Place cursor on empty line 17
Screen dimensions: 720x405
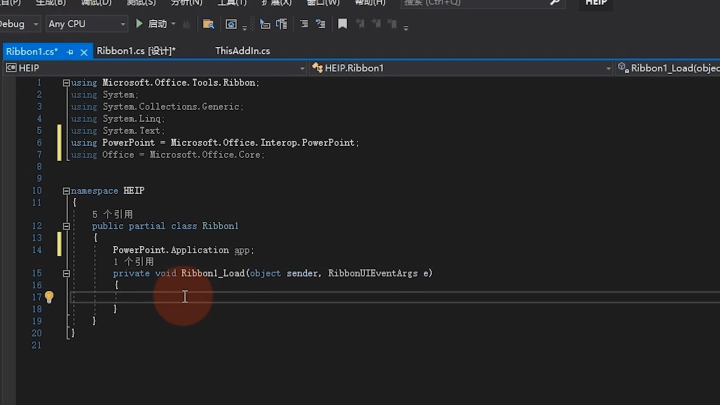click(x=395, y=297)
